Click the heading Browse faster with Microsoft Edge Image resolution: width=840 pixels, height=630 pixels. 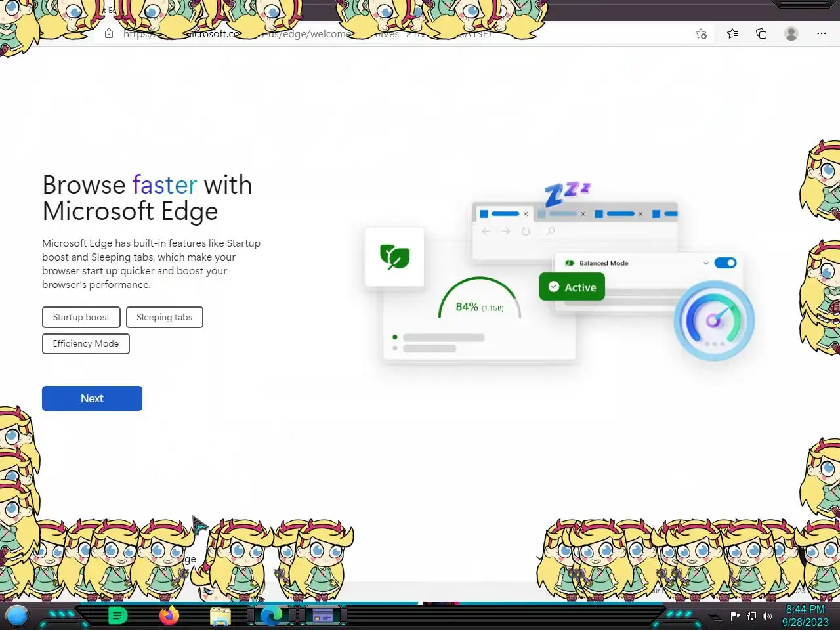pos(147,198)
